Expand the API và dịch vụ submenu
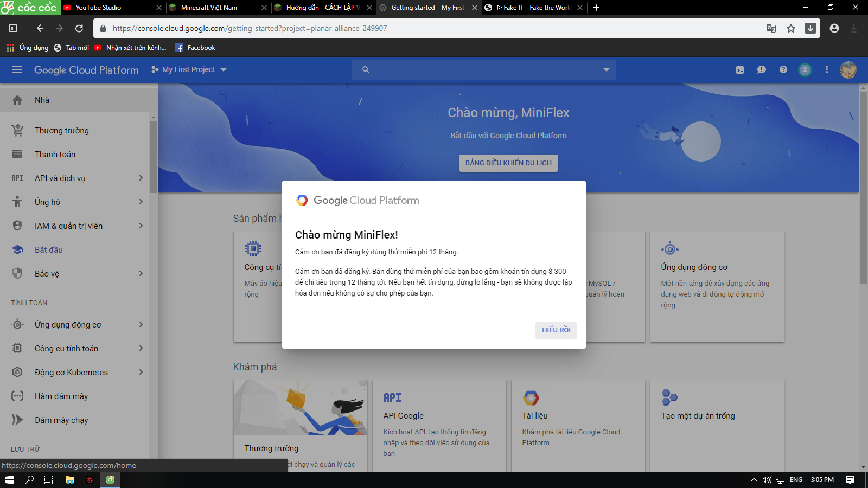The height and width of the screenshot is (488, 868). click(141, 178)
